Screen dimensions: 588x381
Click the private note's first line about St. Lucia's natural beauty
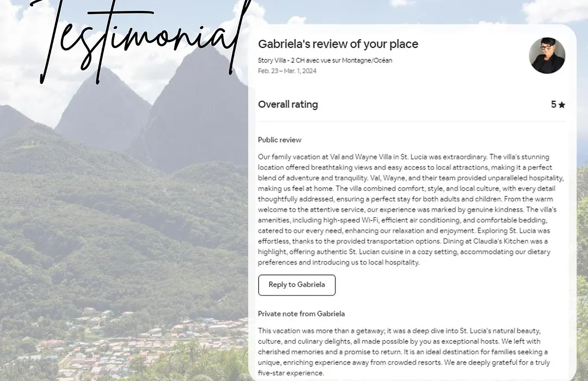point(399,331)
